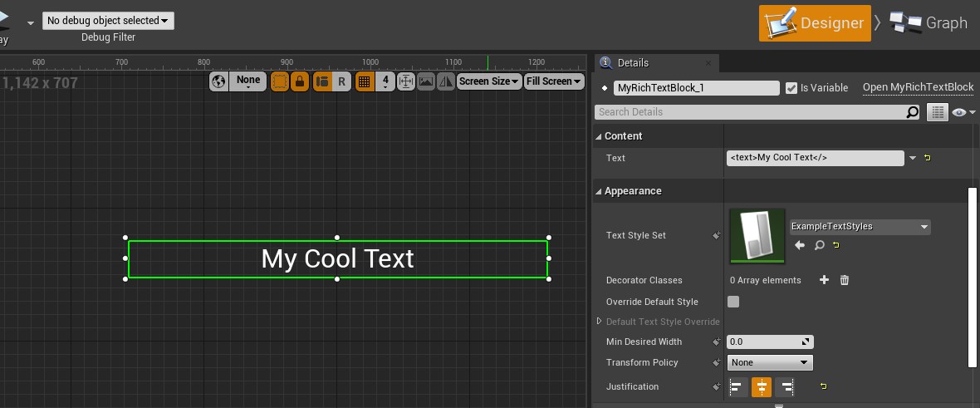
Task: Click the localization preview globe icon
Action: (219, 81)
